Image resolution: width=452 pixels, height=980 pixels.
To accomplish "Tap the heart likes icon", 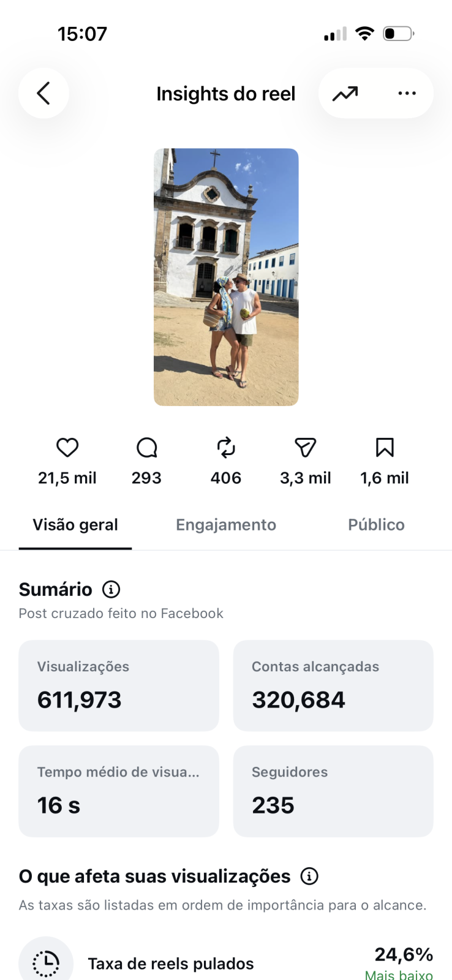I will click(67, 448).
